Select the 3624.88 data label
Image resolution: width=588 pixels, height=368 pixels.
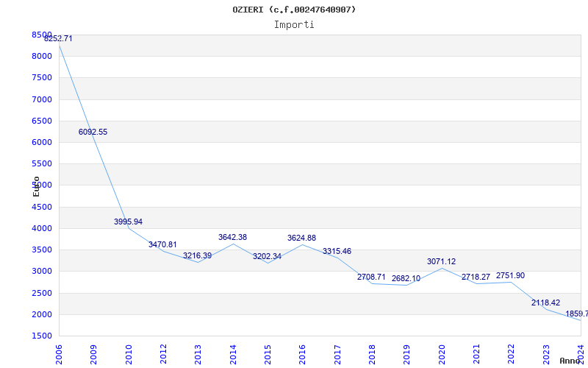point(301,238)
